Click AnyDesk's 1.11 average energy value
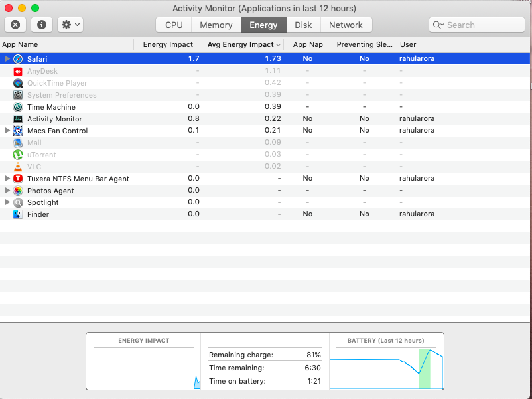The height and width of the screenshot is (399, 532). click(x=273, y=70)
